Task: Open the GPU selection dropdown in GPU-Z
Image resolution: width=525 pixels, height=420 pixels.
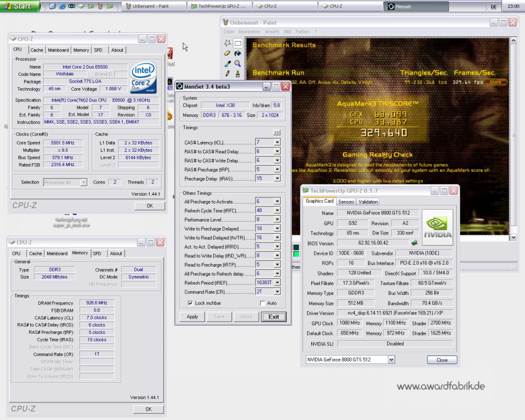Action: point(391,359)
